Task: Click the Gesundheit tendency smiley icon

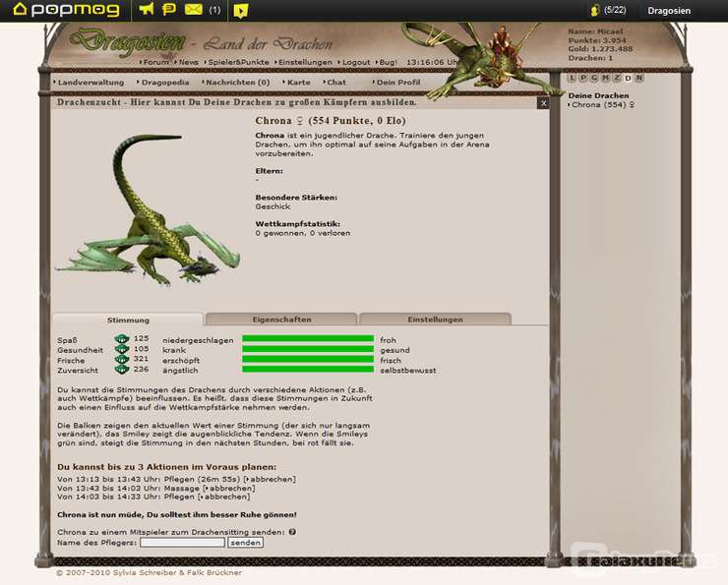Action: pyautogui.click(x=122, y=349)
